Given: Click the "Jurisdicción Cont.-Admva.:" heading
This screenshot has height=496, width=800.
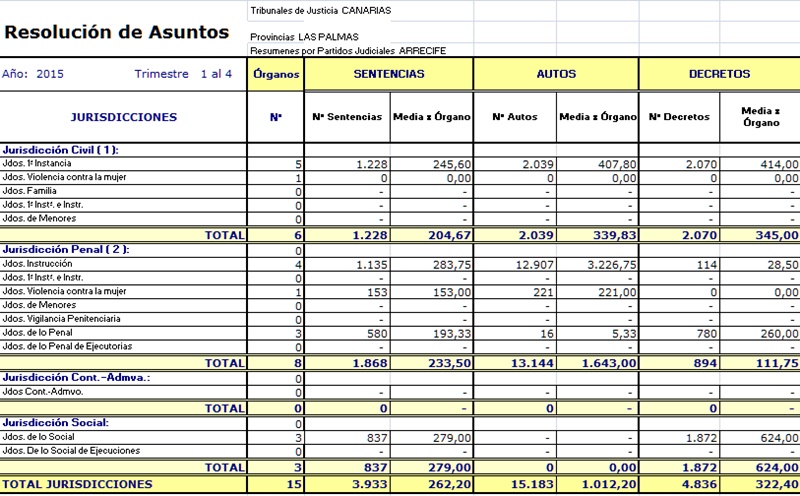Looking at the screenshot, I should point(77,378).
